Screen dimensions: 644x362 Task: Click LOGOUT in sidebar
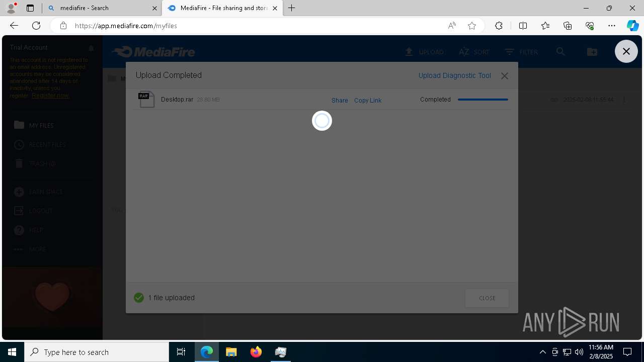[x=33, y=211]
